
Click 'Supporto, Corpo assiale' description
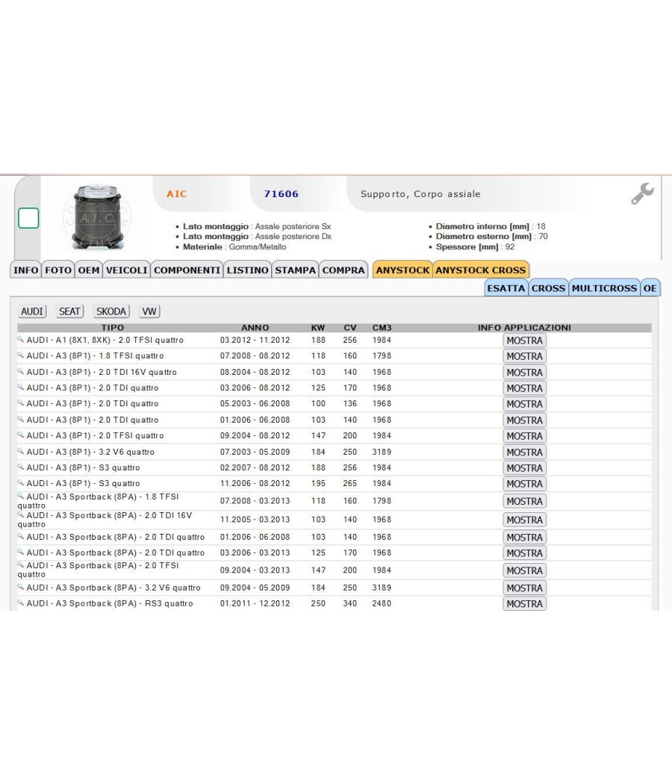coord(420,194)
